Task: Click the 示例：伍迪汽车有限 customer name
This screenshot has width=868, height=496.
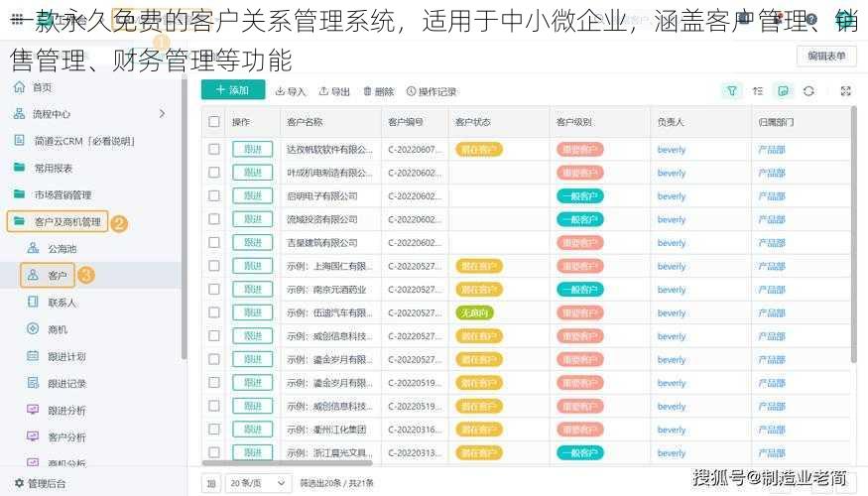Action: pos(329,312)
